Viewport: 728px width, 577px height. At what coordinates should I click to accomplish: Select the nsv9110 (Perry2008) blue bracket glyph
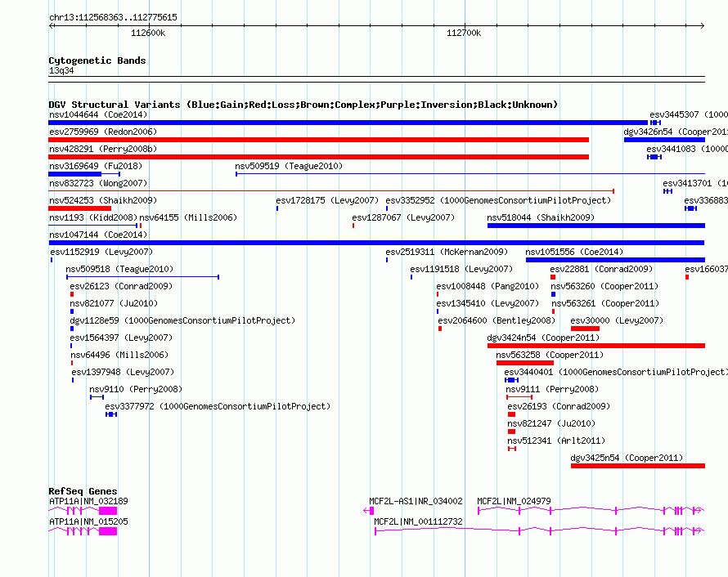tap(97, 397)
